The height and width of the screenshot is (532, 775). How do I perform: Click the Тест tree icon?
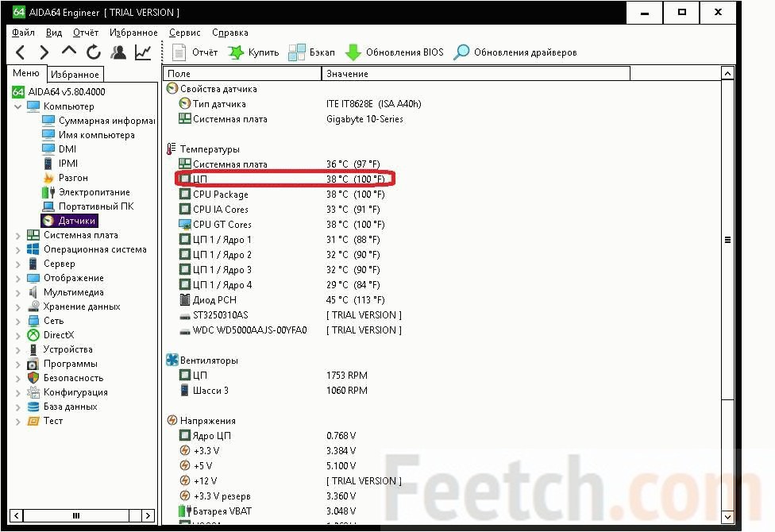click(33, 422)
